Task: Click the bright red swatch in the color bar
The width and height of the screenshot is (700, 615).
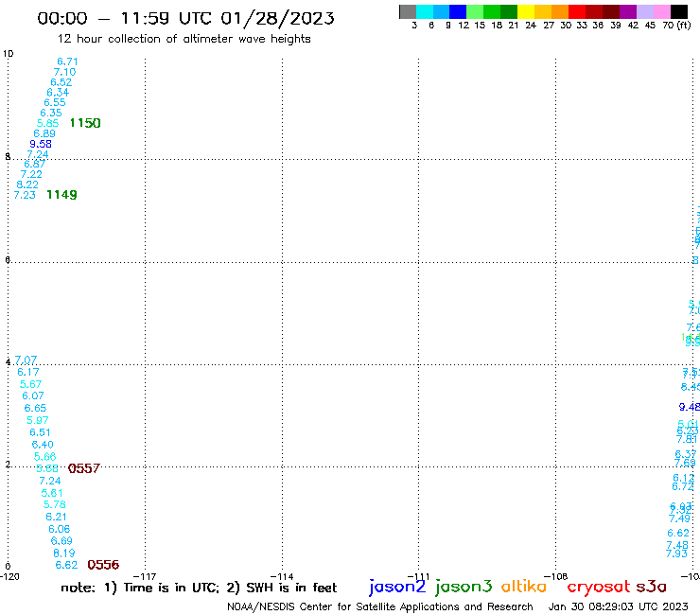Action: [x=577, y=11]
